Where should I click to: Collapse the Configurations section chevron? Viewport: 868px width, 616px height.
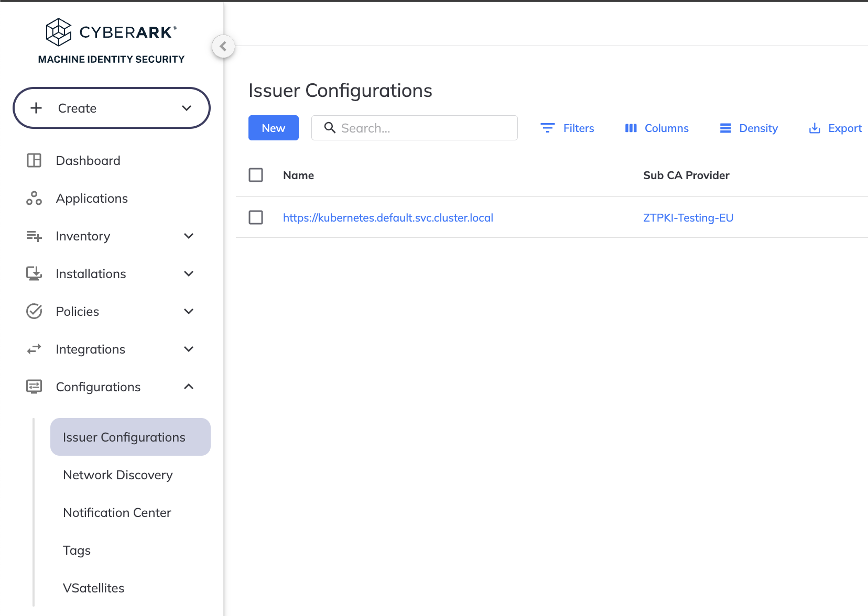(x=189, y=387)
